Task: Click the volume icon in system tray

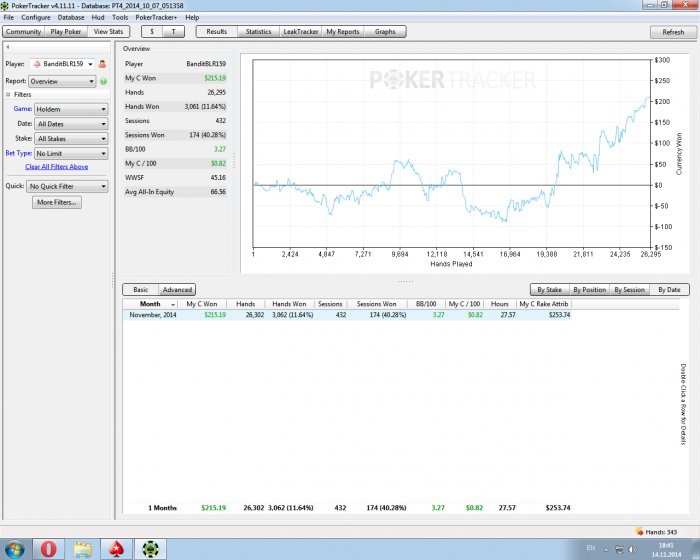Action: [632, 549]
